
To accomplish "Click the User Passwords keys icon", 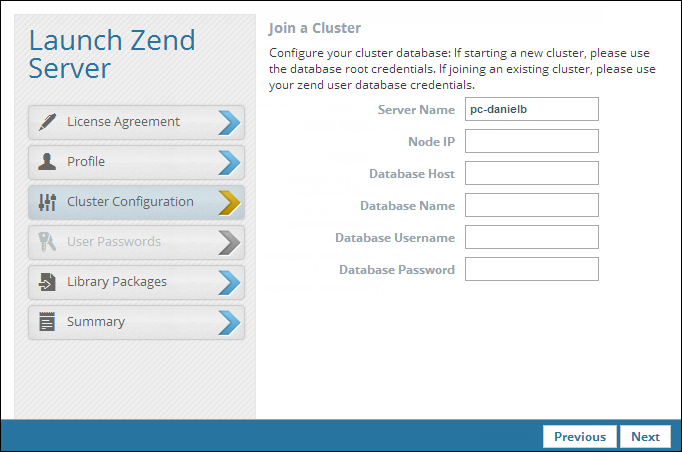I will click(47, 242).
